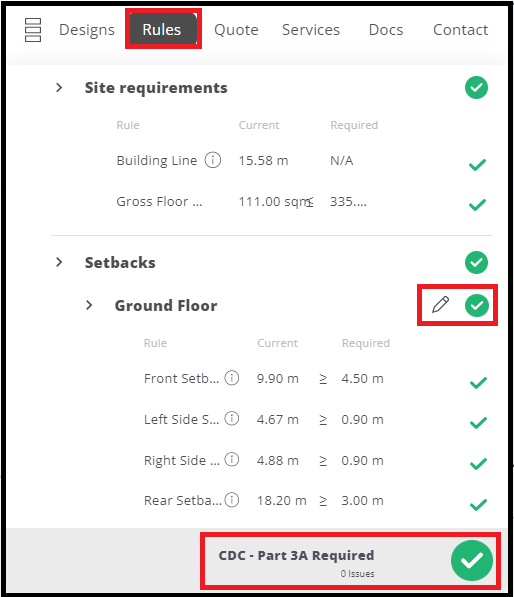
Task: Switch to the Quote tab
Action: 236,30
